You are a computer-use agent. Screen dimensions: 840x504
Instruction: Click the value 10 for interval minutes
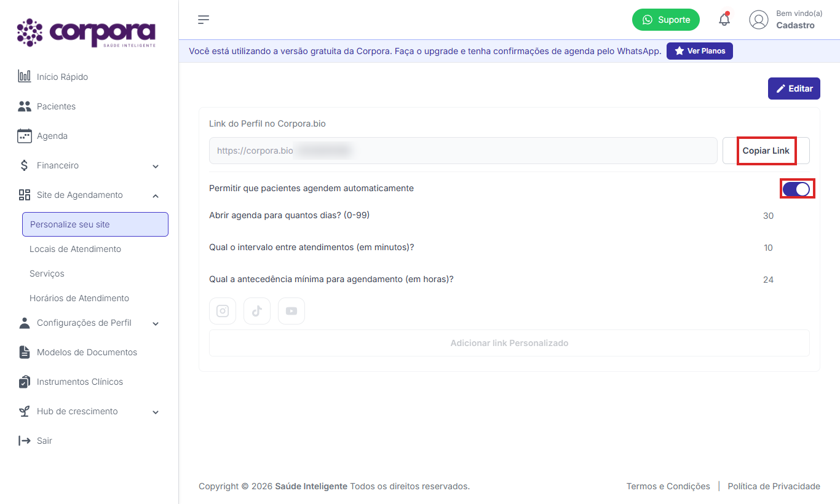pyautogui.click(x=768, y=248)
